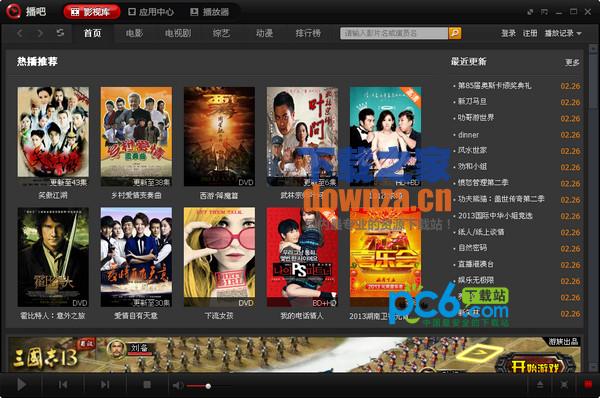Skip to next track

click(x=105, y=385)
